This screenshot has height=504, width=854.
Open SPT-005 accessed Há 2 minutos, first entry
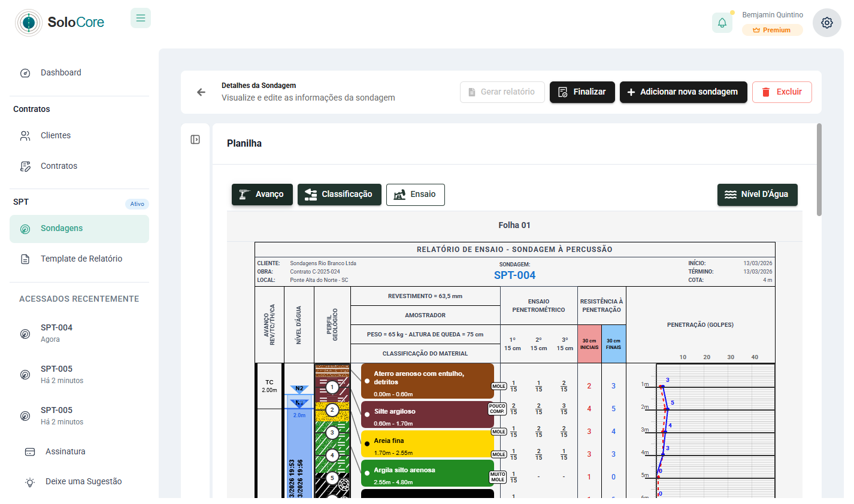tap(79, 375)
